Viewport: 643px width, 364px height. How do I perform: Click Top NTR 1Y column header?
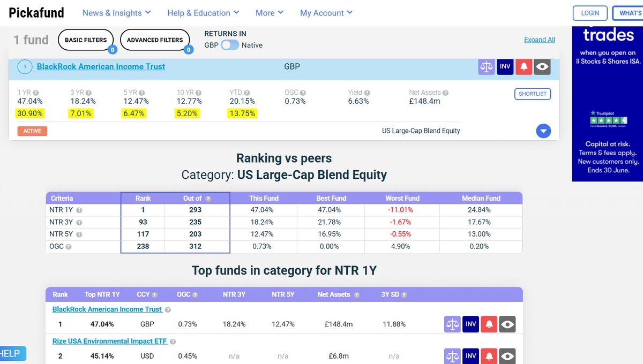(102, 294)
